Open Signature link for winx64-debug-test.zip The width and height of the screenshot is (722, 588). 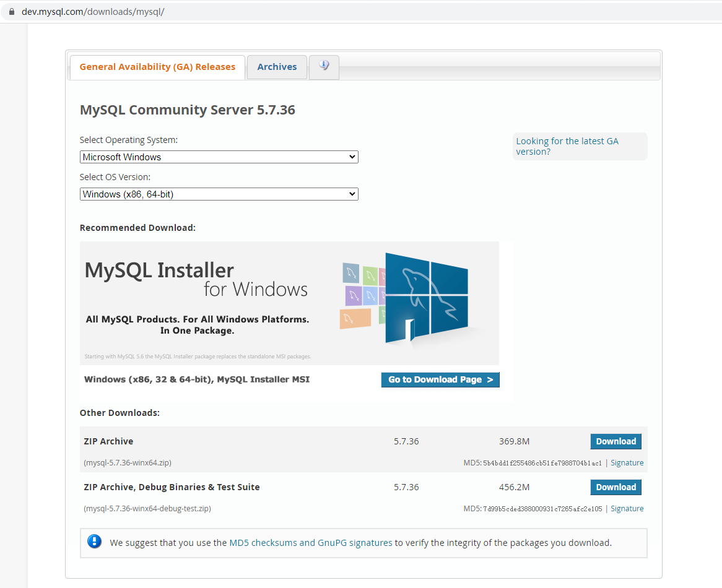pos(627,508)
